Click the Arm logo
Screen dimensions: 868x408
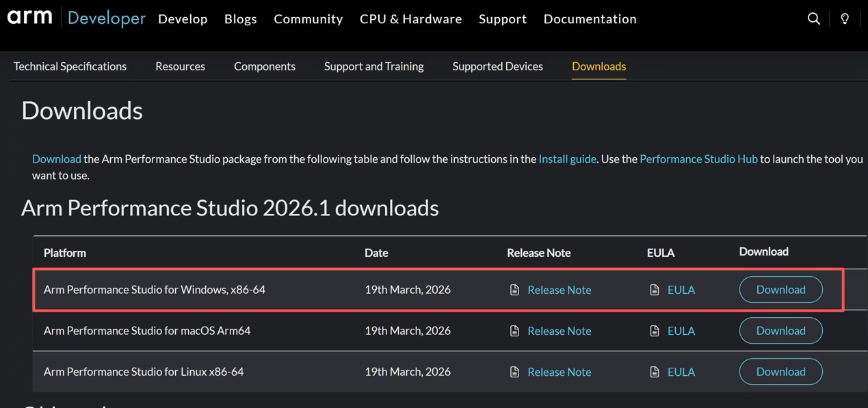(29, 17)
